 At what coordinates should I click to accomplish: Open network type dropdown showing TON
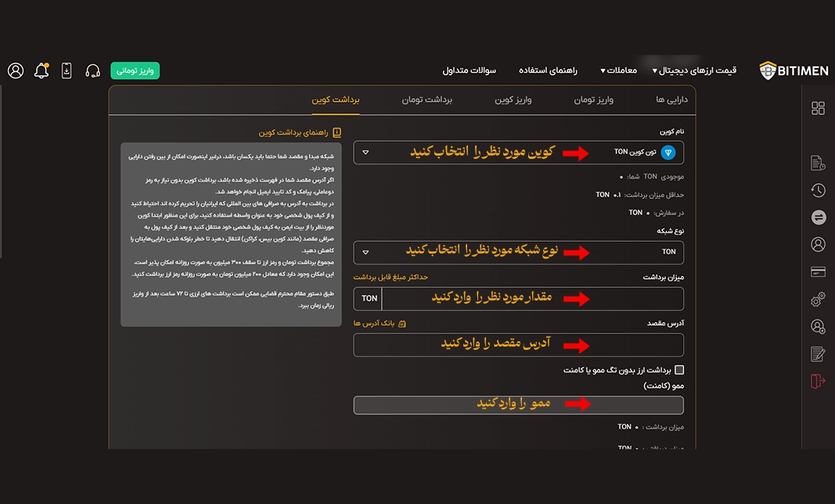(x=518, y=252)
